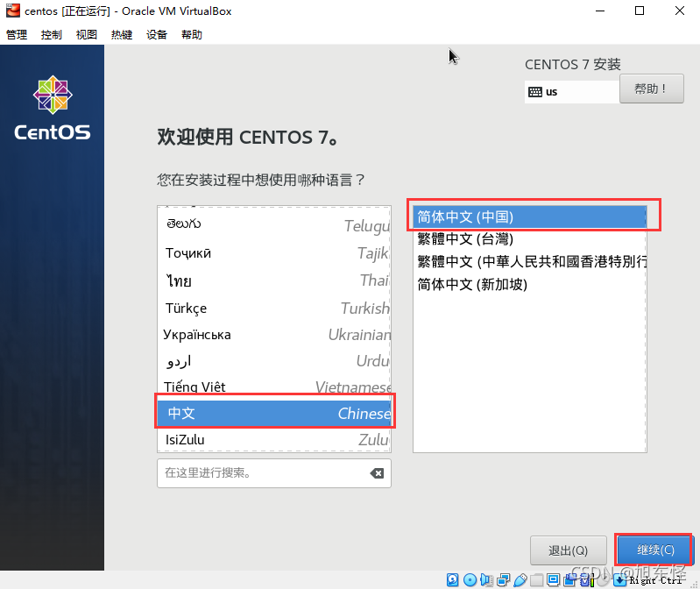Select Thai in the language list
Viewport: 700px width, 589px height.
click(274, 280)
